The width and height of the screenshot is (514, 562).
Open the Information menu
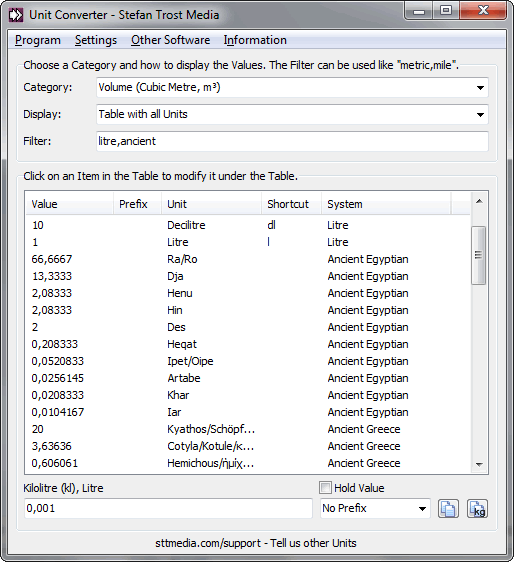pos(255,40)
